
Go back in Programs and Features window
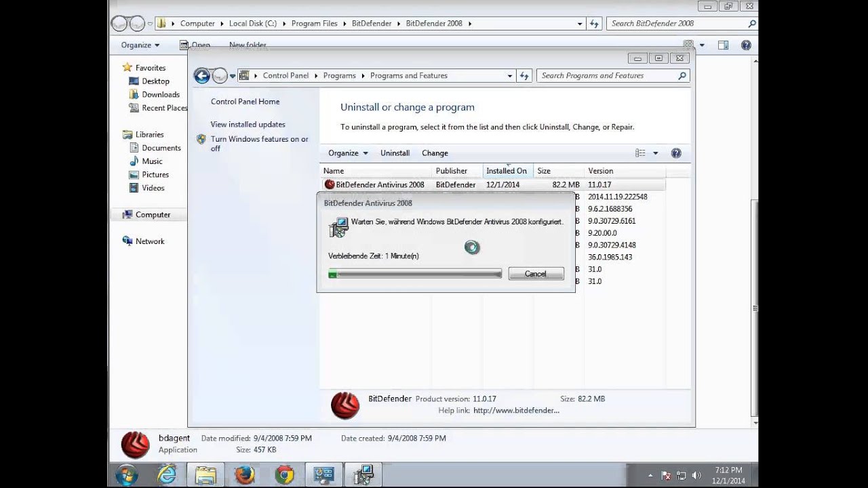click(x=201, y=76)
